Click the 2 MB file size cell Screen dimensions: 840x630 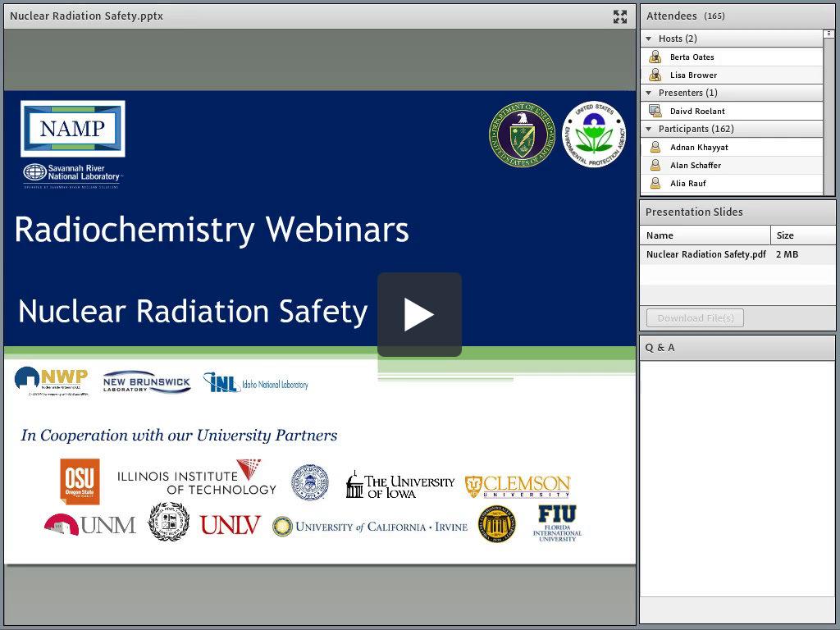[x=787, y=254]
